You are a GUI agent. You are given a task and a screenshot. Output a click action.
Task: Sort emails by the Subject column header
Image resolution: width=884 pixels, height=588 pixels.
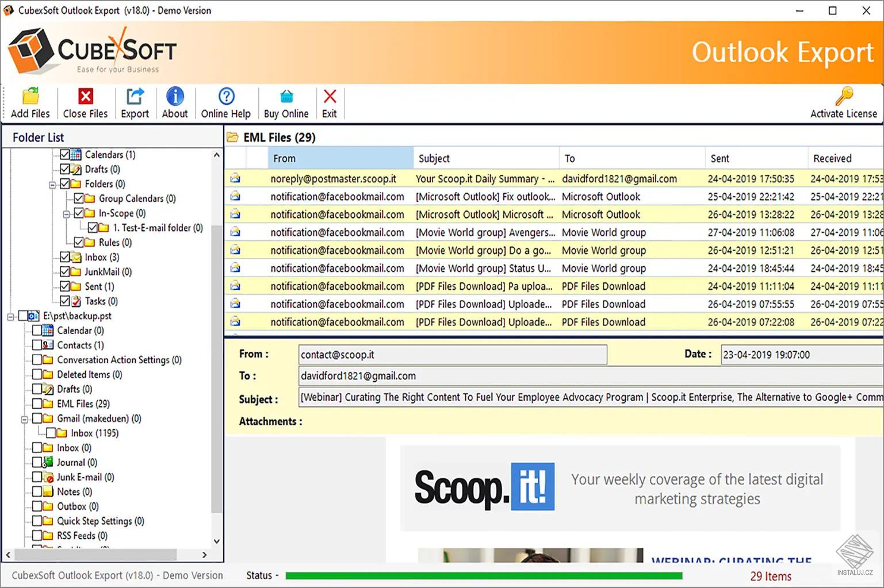(x=487, y=159)
